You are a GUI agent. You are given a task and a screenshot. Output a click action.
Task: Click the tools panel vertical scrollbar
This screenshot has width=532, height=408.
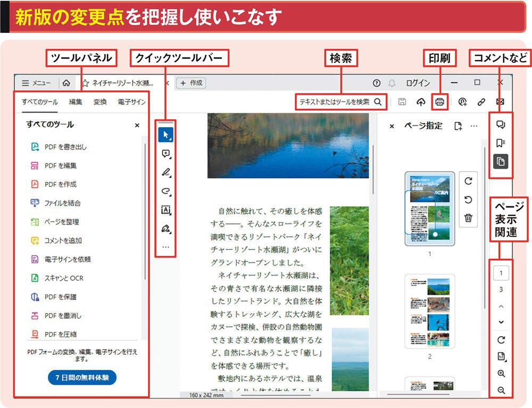(x=145, y=211)
